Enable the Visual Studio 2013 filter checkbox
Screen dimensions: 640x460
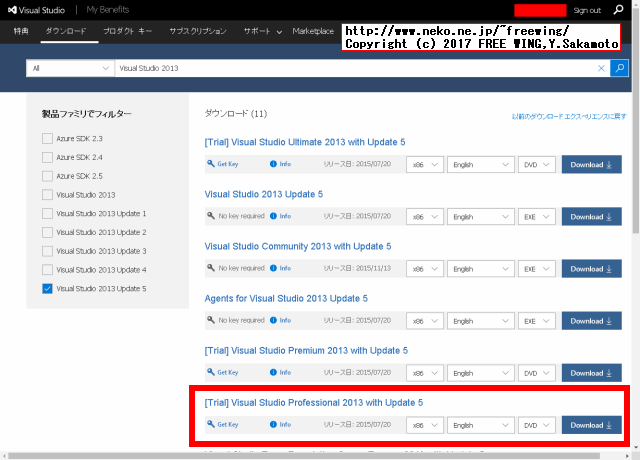47,195
